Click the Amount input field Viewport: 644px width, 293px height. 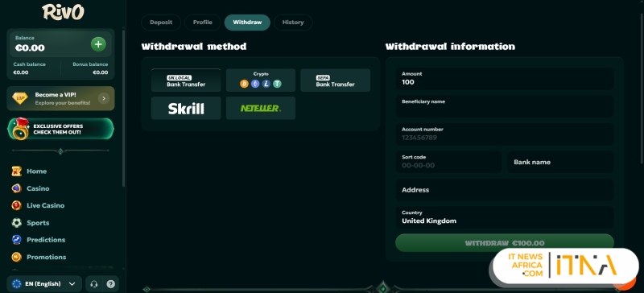(x=505, y=79)
